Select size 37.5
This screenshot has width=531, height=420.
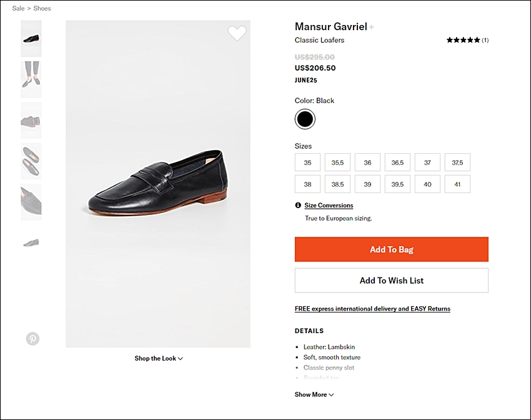[457, 162]
